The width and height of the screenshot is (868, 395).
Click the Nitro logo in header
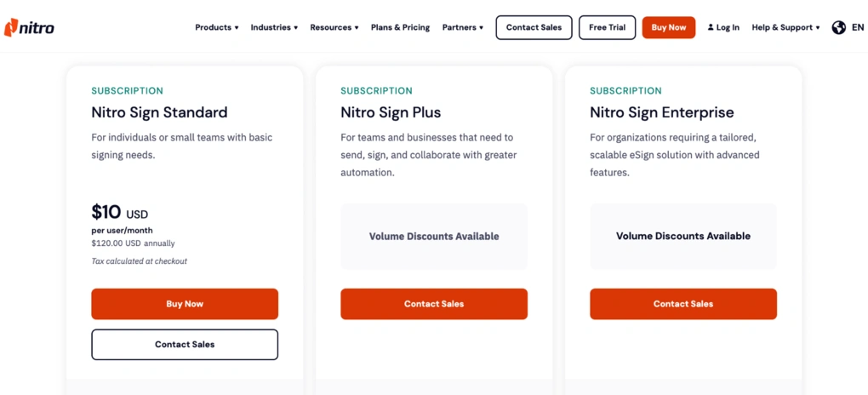click(x=29, y=27)
